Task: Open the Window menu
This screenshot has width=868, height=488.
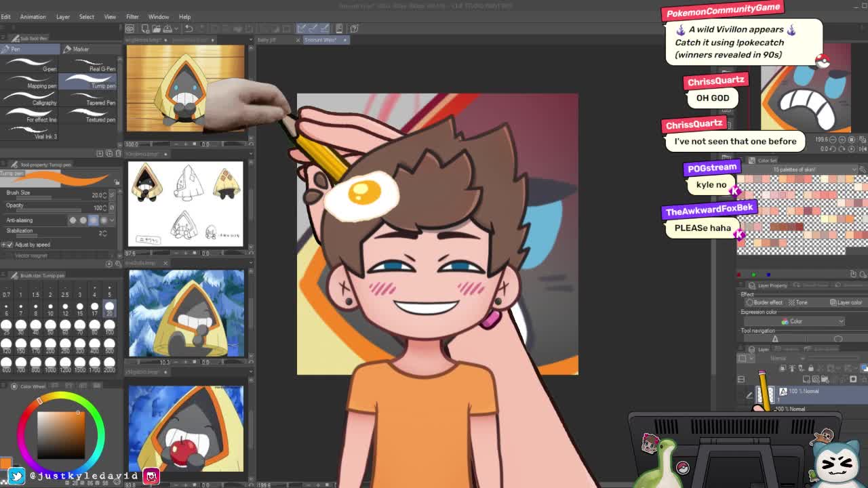Action: coord(158,17)
